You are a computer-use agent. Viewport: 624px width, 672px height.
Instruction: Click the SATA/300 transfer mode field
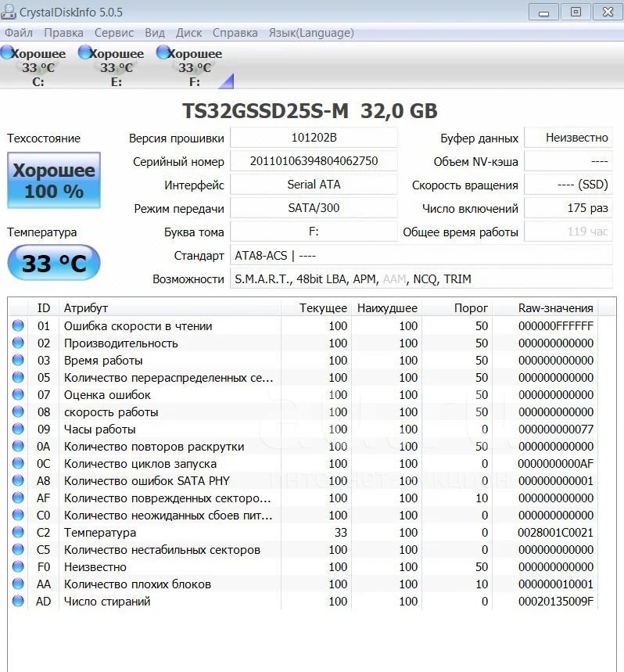314,208
